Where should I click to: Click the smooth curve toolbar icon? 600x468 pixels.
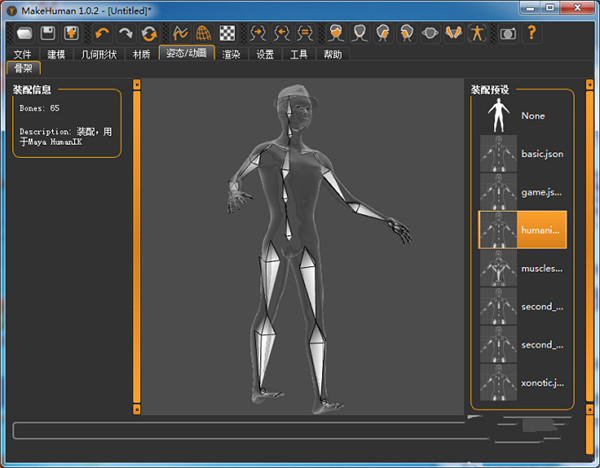coord(180,33)
